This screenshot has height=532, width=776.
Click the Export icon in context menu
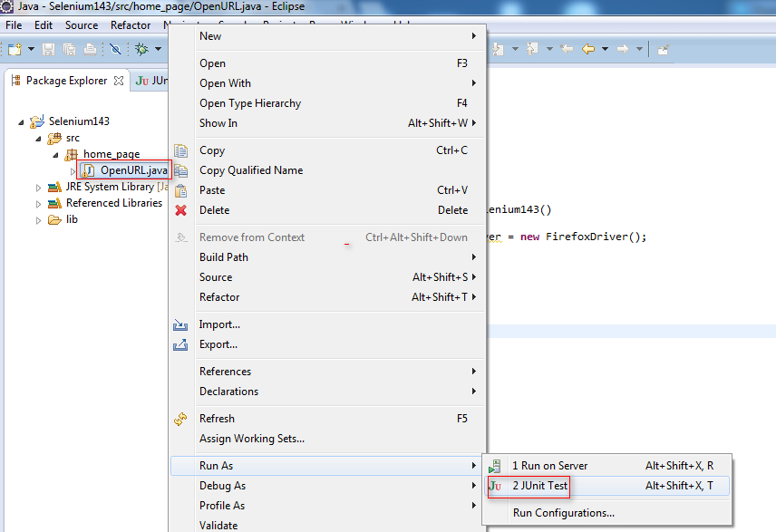click(180, 344)
